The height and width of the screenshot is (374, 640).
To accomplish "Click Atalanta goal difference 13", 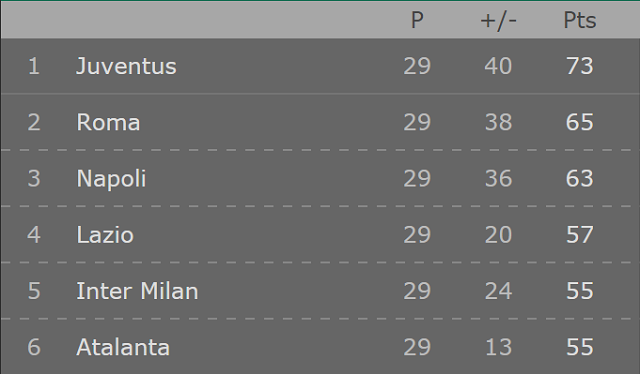I will pyautogui.click(x=498, y=347).
